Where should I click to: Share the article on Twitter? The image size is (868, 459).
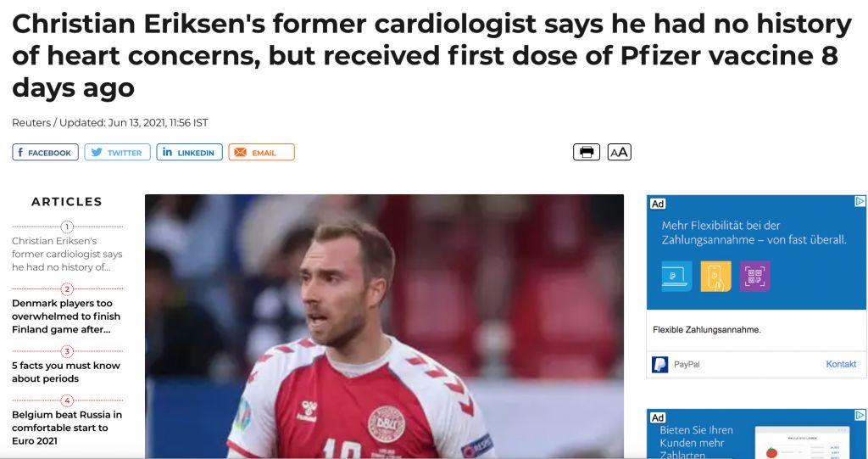click(x=117, y=153)
